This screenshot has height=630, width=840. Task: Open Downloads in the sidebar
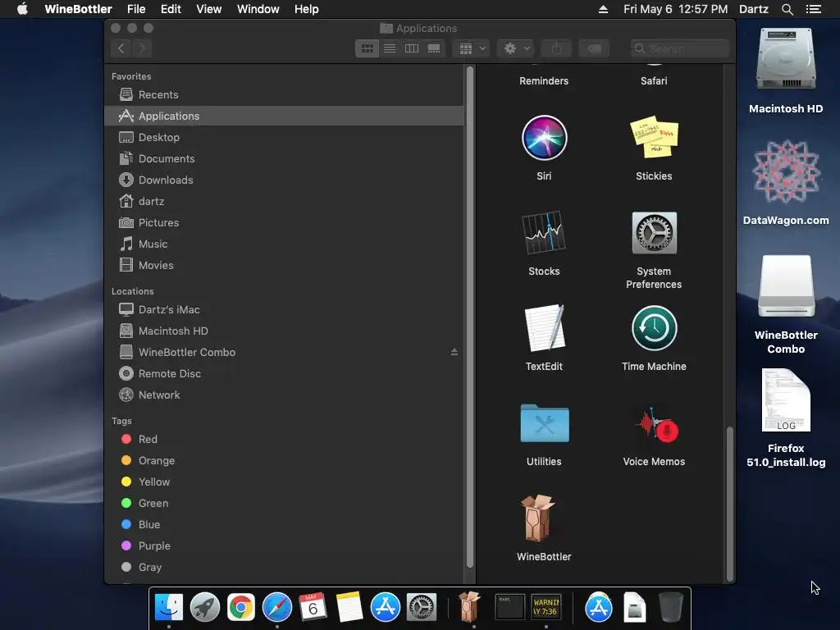[285, 180]
